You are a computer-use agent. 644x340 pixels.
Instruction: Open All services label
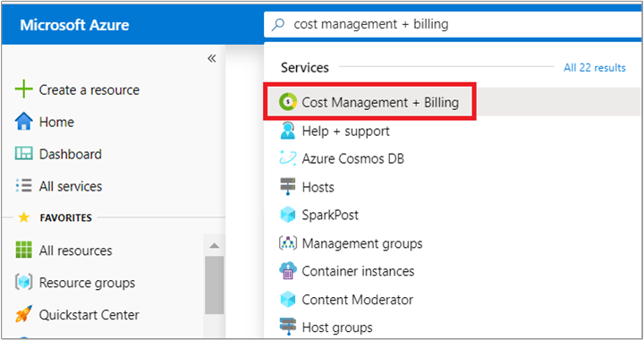click(71, 186)
